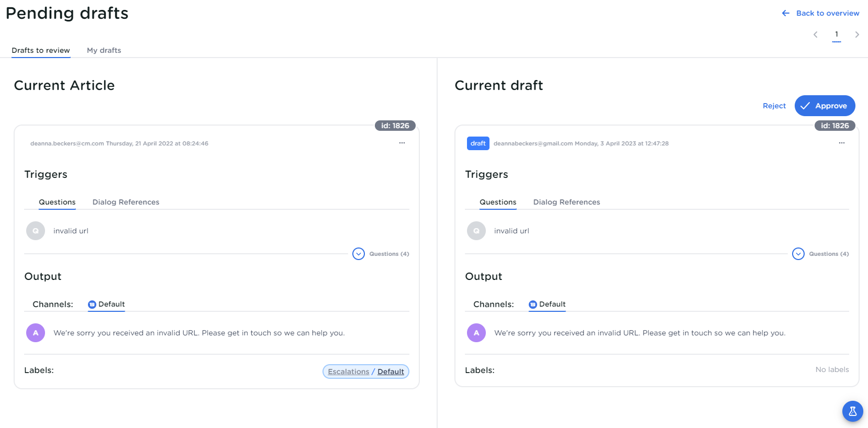This screenshot has width=868, height=428.
Task: Click the Q avatar in Current draft
Action: point(476,231)
